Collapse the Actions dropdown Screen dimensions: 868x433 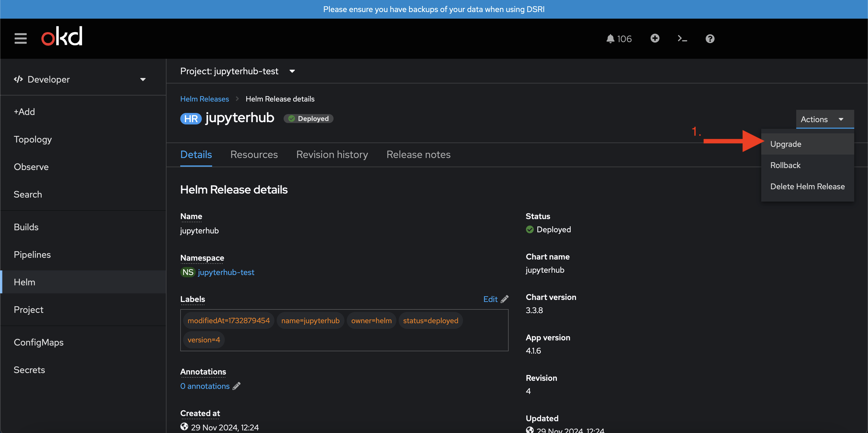click(x=825, y=119)
